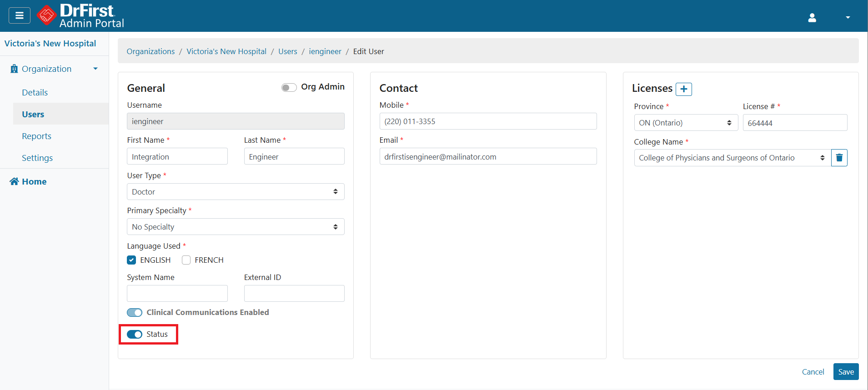Click the plus icon to add license
The height and width of the screenshot is (390, 868).
(x=683, y=89)
